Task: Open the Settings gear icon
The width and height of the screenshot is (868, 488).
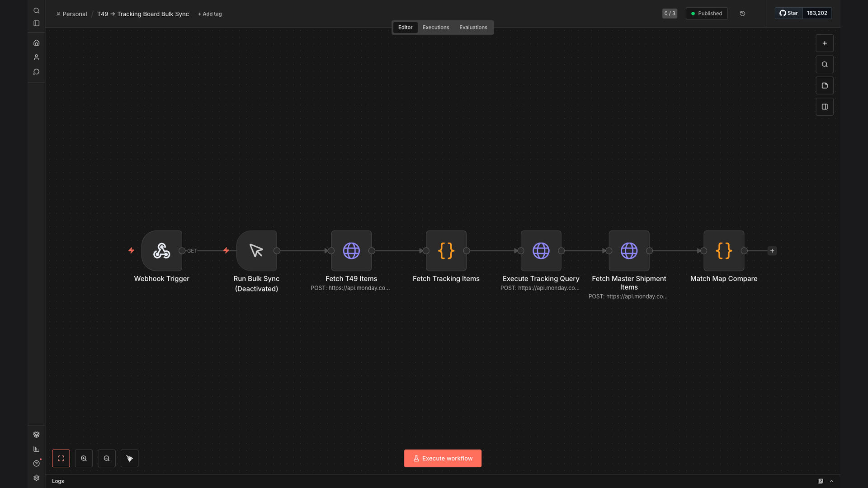Action: pos(36,478)
